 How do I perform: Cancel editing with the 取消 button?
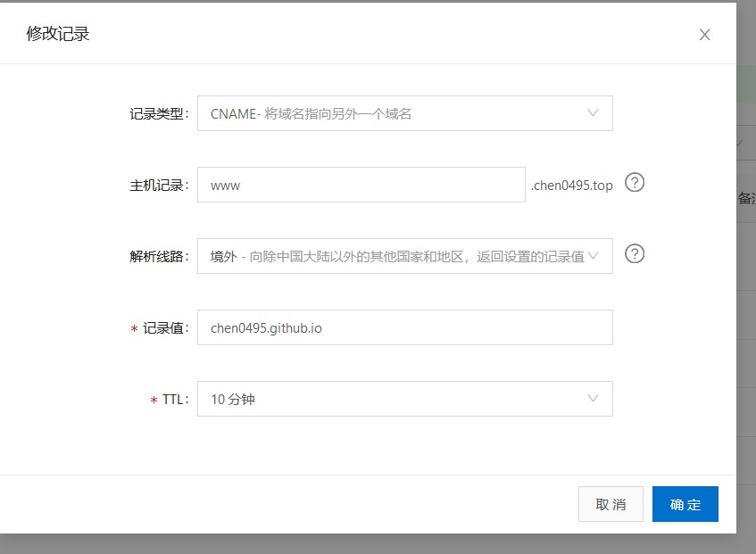[x=611, y=504]
